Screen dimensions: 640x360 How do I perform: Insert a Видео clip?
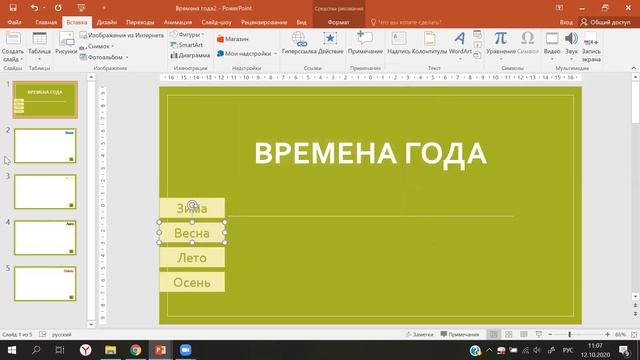pos(552,45)
